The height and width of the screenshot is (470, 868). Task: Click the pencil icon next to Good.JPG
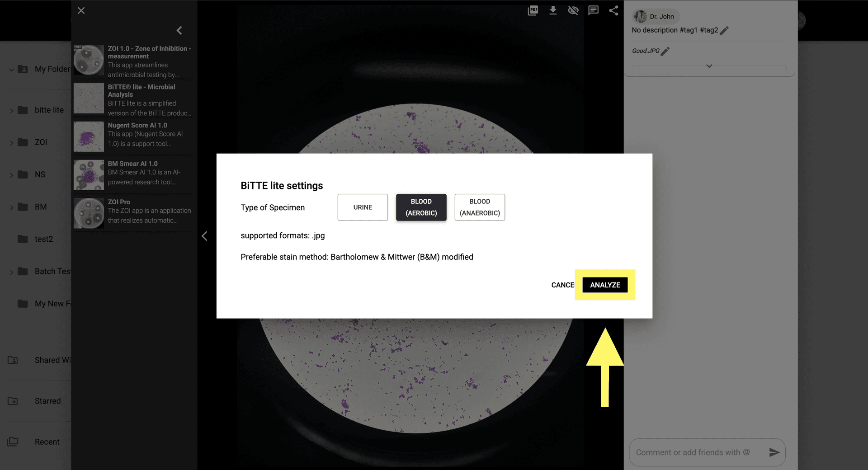(665, 51)
